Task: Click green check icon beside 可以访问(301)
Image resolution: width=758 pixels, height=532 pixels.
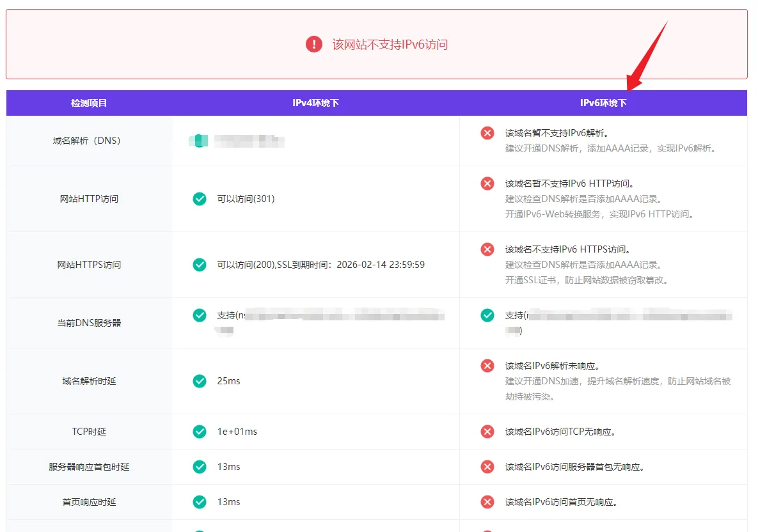Action: (199, 199)
